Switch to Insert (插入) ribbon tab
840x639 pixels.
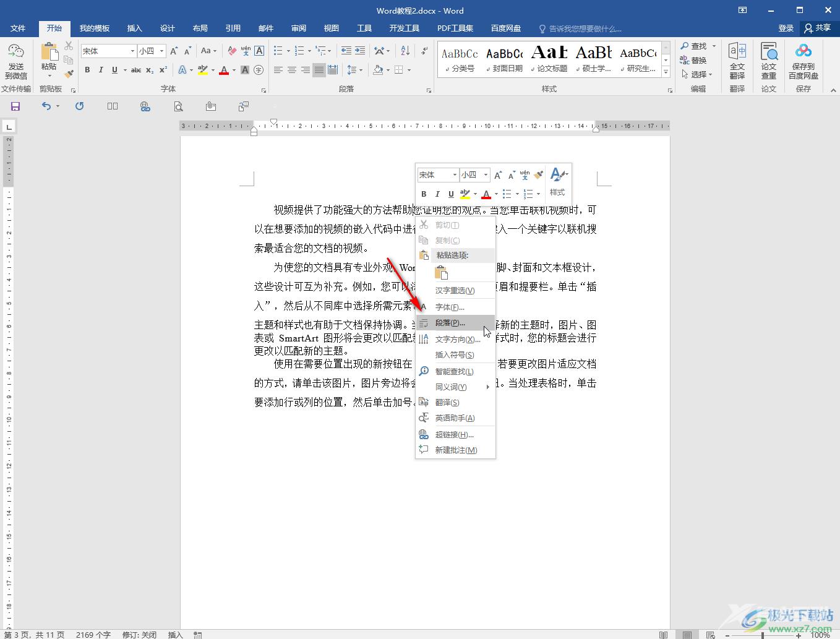coord(134,28)
